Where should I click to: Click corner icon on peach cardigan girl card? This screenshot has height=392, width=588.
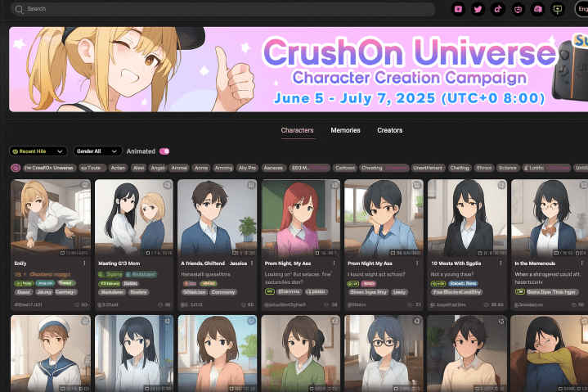pyautogui.click(x=251, y=321)
